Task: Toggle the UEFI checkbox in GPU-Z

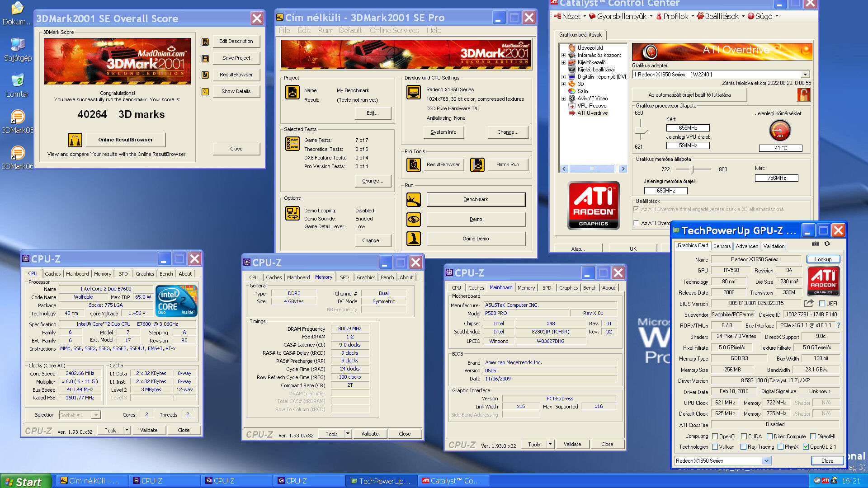Action: 822,304
